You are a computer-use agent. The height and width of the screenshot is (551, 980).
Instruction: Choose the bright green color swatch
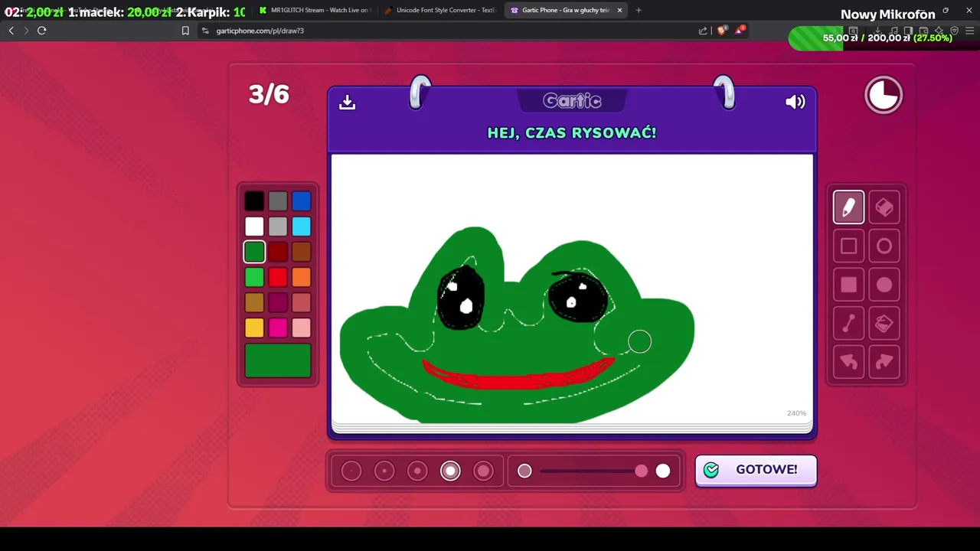click(254, 277)
